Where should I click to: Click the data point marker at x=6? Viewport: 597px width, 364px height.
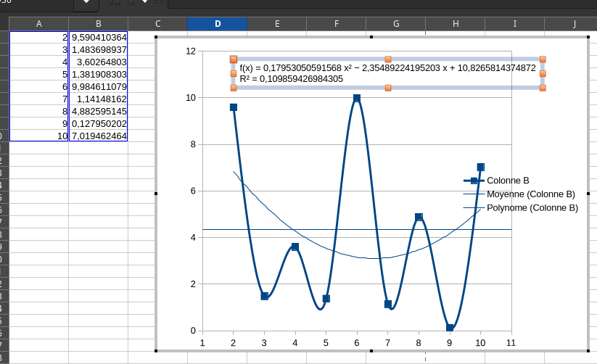[x=357, y=98]
